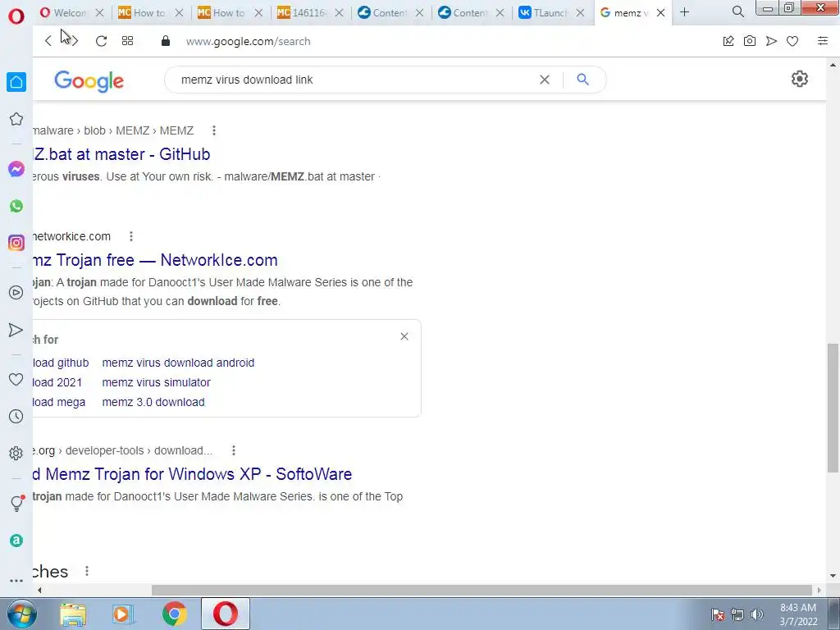Reload the page with refresh icon
Image resolution: width=840 pixels, height=630 pixels.
(101, 41)
